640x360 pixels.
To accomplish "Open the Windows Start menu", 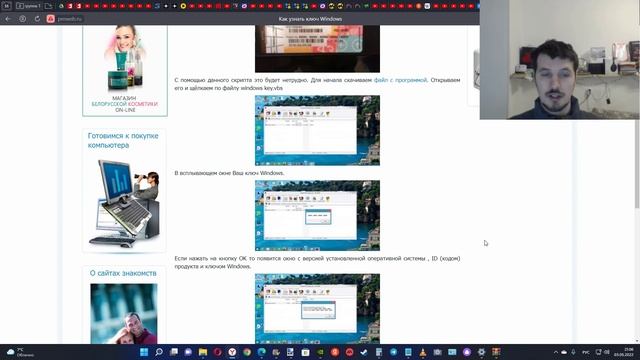I will (x=144, y=352).
